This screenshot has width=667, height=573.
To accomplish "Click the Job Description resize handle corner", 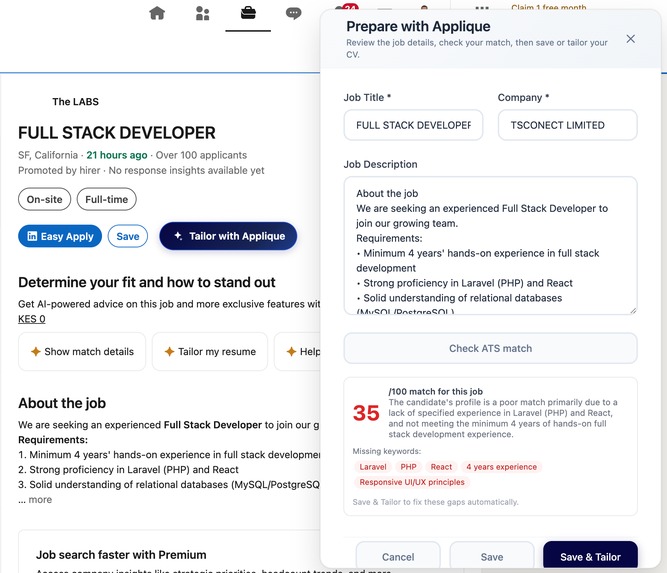I will [633, 311].
